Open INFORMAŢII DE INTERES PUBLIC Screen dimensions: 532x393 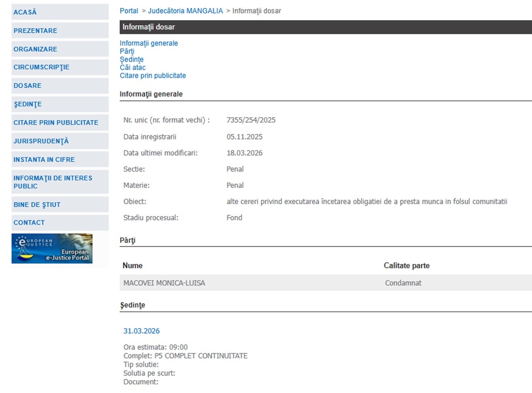[x=53, y=182]
